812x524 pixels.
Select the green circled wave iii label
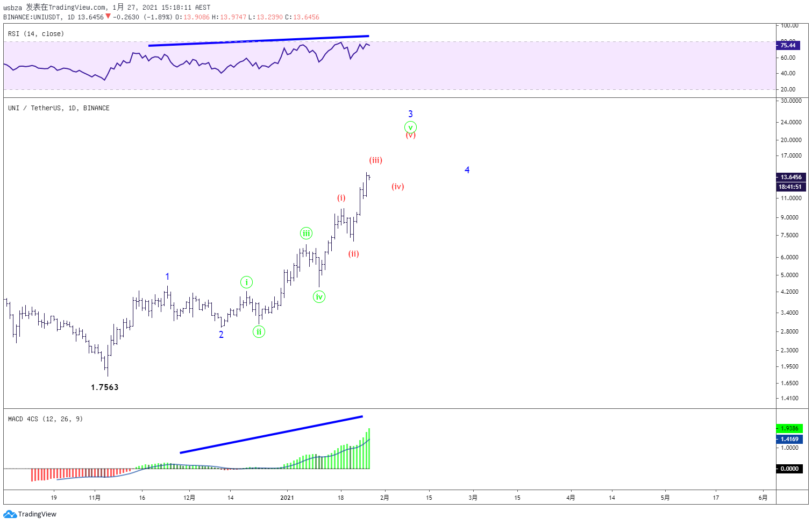click(306, 233)
